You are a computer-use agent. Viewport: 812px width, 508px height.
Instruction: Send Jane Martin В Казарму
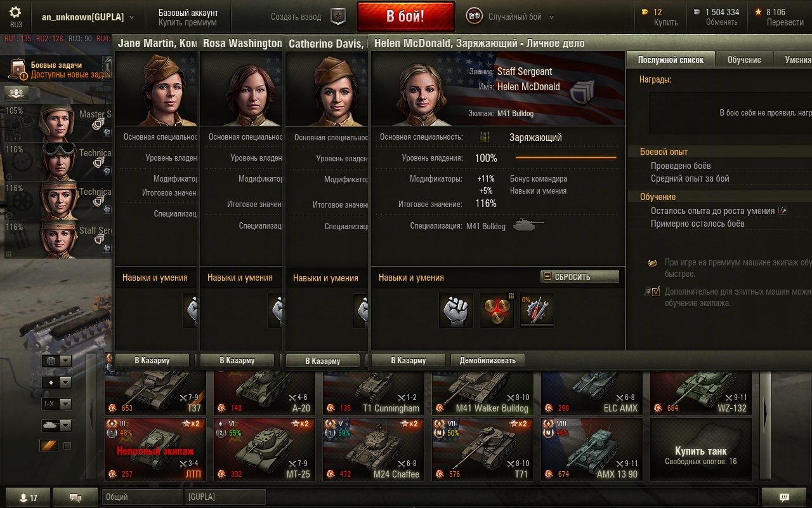pos(152,360)
